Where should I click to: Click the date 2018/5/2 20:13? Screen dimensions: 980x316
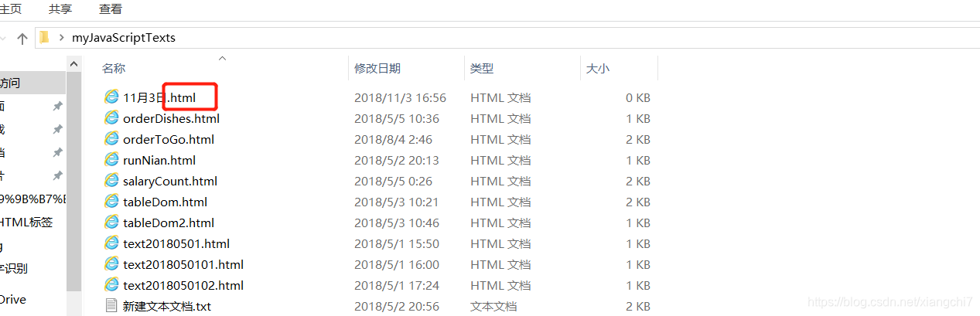[x=397, y=160]
